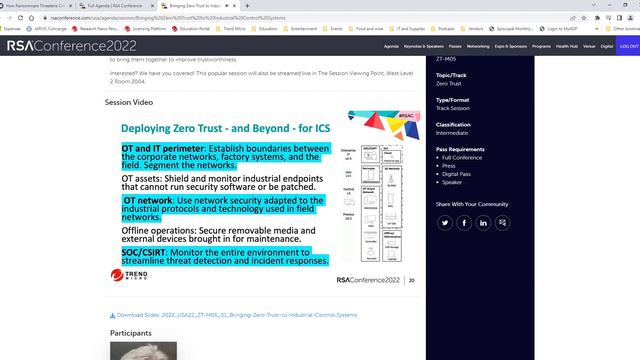The image size is (640, 360).
Task: Open the Zero Trust topic link
Action: click(x=448, y=84)
